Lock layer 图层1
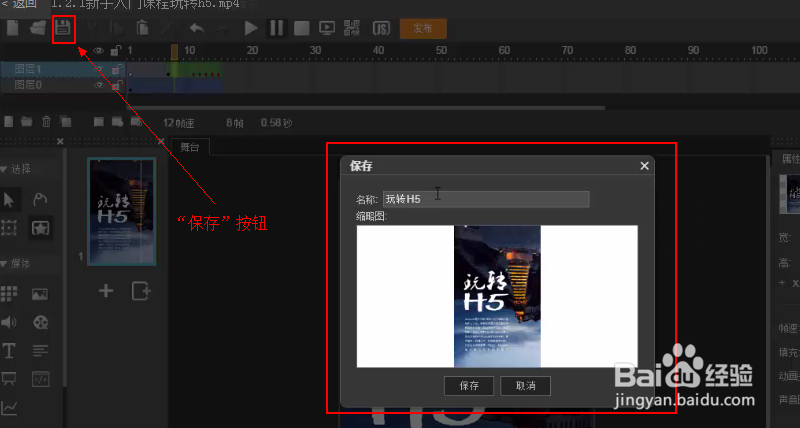The height and width of the screenshot is (428, 800). pos(117,69)
